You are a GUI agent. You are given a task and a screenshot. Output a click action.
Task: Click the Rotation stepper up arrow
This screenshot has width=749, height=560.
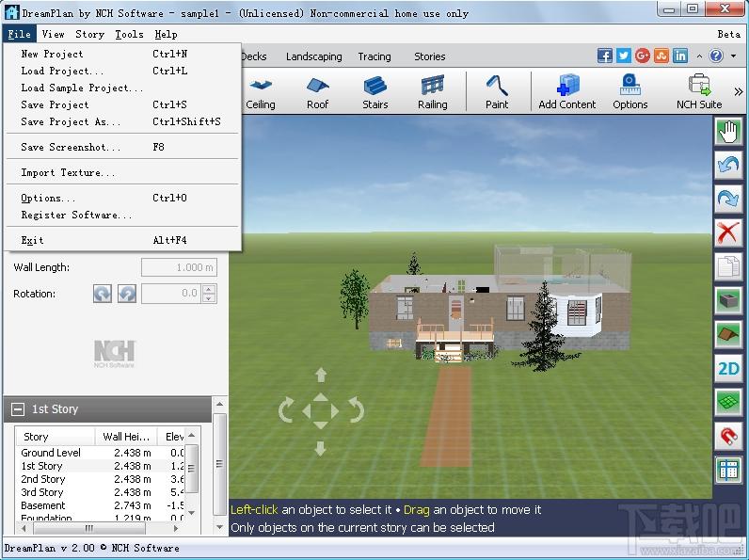click(x=209, y=289)
